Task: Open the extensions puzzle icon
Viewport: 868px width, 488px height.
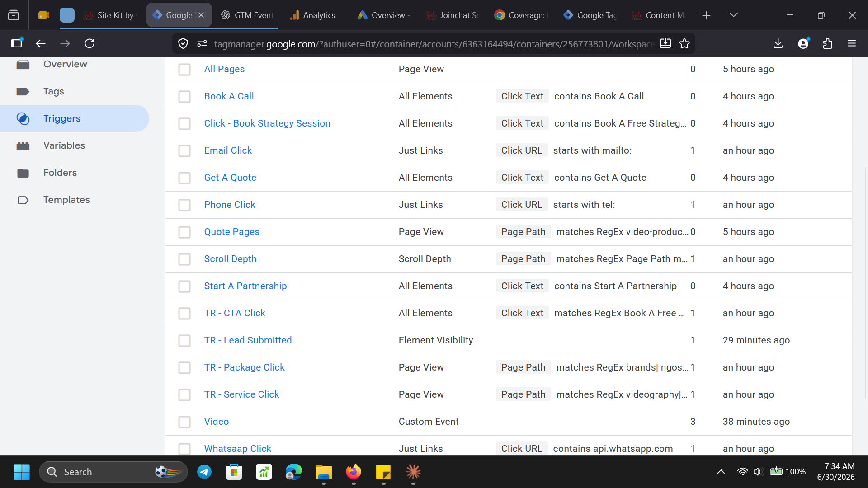Action: [x=828, y=43]
